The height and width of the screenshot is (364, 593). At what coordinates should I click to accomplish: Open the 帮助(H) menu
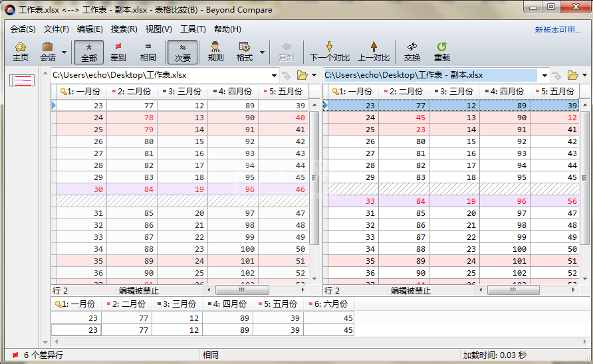coord(227,29)
